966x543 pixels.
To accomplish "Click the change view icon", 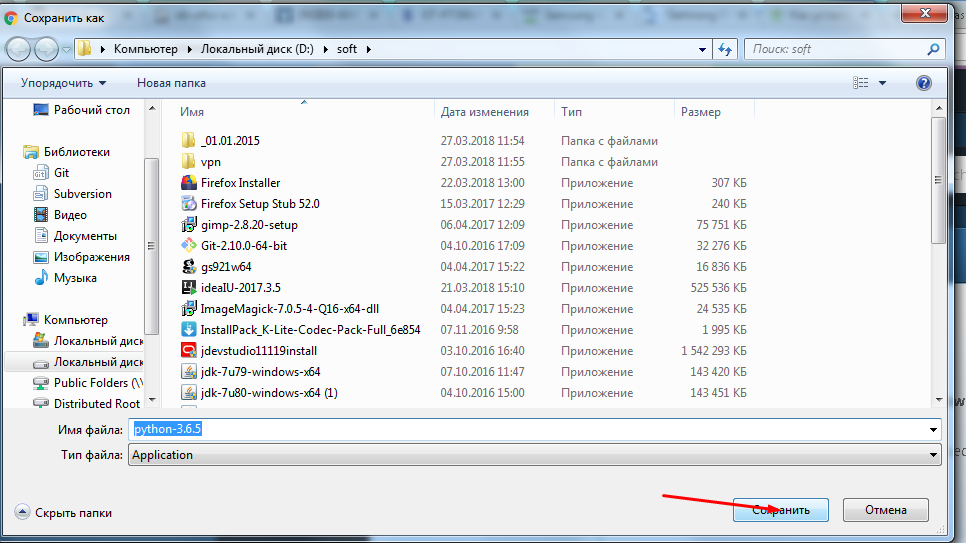I will pos(861,83).
